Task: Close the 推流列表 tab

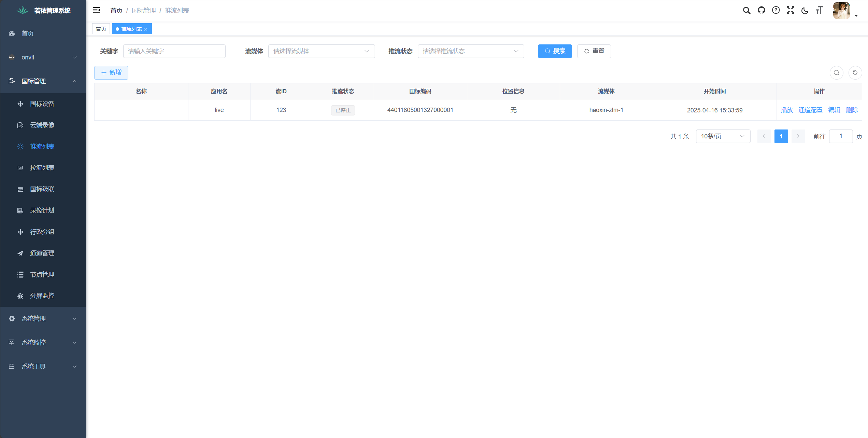Action: (x=146, y=29)
